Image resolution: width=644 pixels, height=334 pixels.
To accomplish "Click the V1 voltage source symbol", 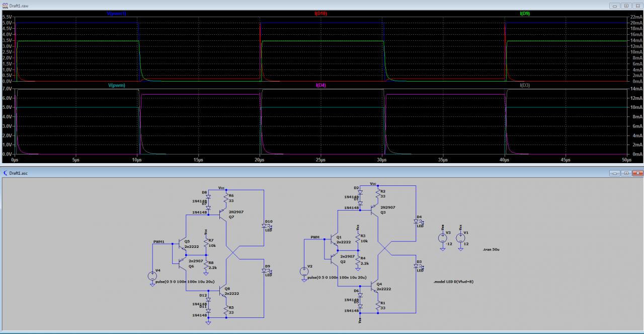I will point(460,238).
